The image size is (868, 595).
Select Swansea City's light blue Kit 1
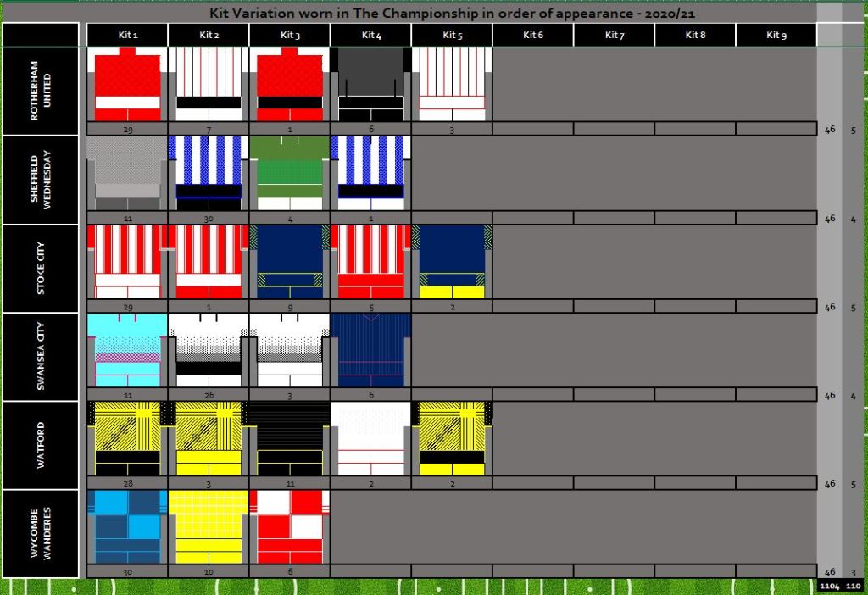[x=126, y=350]
